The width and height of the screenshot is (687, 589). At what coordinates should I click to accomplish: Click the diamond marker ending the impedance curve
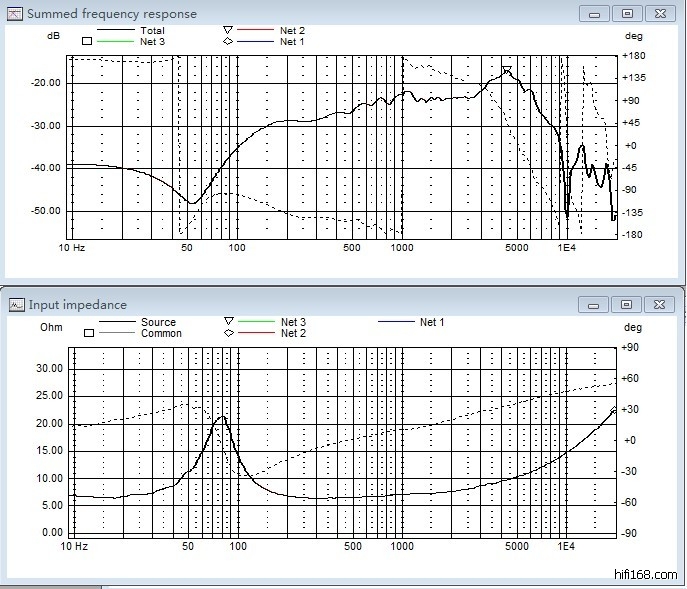pyautogui.click(x=614, y=410)
